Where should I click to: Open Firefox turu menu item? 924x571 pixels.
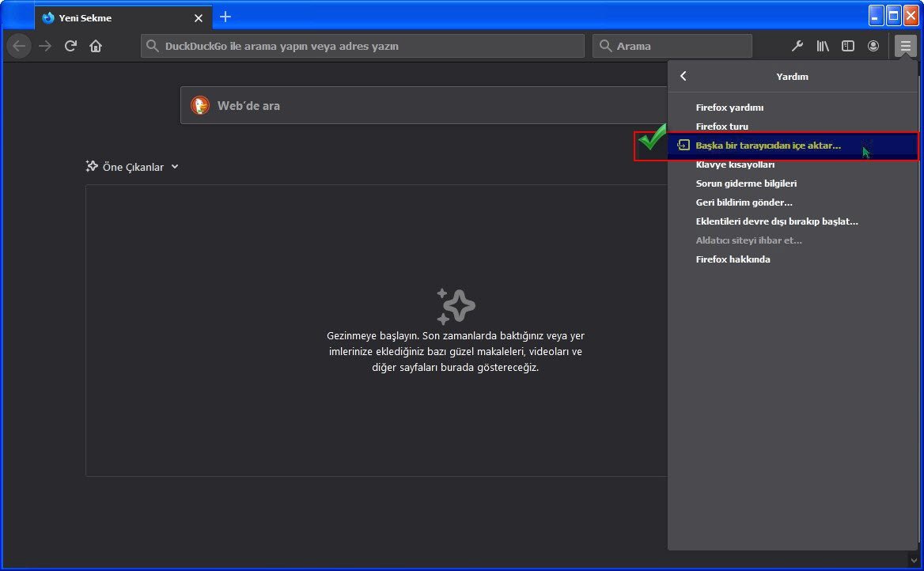pyautogui.click(x=793, y=126)
